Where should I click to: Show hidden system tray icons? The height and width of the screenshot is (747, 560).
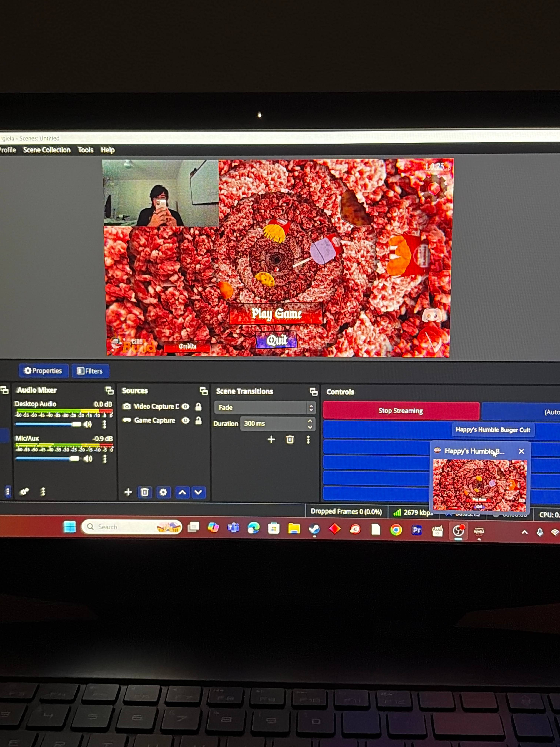point(525,532)
